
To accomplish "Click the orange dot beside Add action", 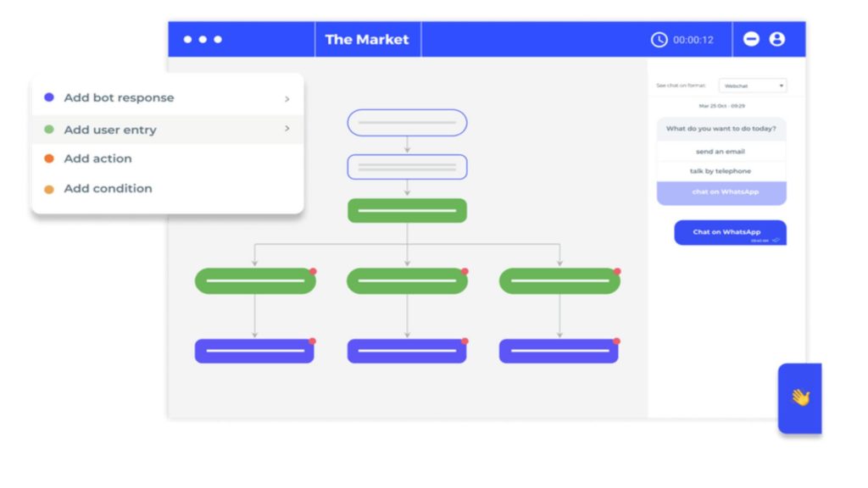I will coord(49,158).
